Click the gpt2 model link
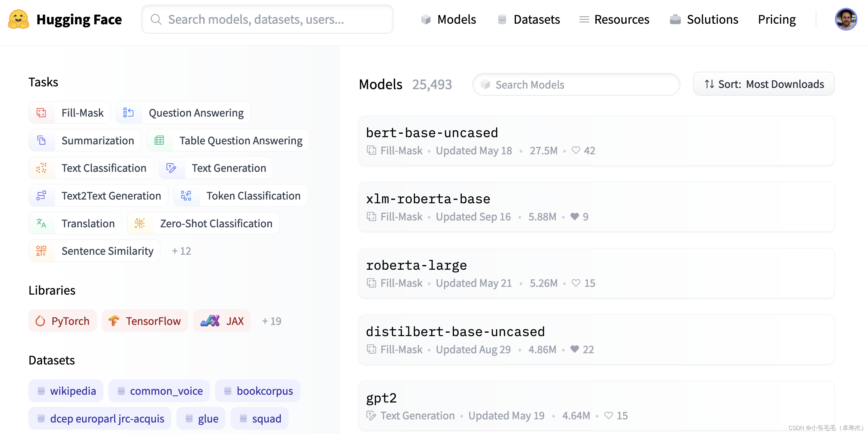Image resolution: width=868 pixels, height=434 pixels. coord(383,398)
